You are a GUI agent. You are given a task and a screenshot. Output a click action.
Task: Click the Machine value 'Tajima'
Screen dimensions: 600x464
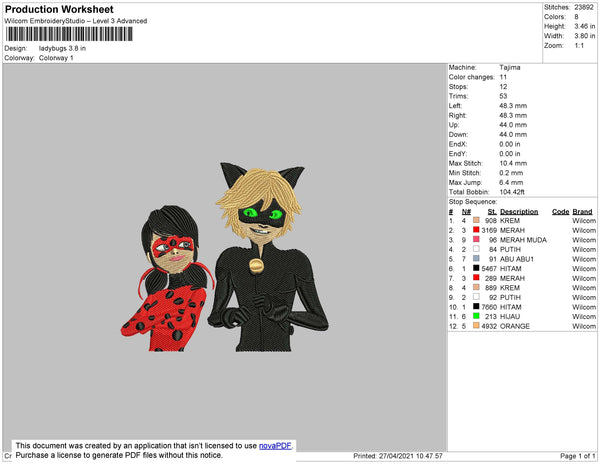tap(510, 67)
